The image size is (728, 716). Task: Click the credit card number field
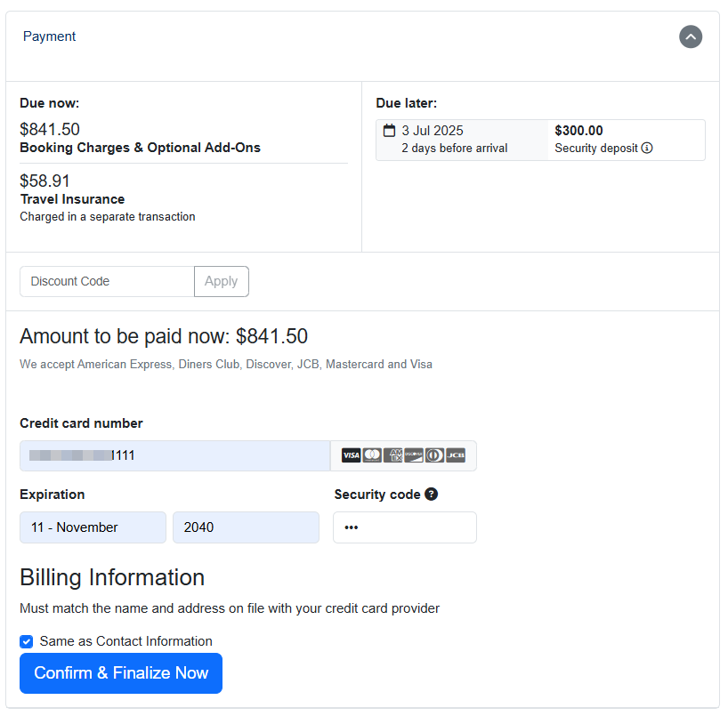click(174, 455)
